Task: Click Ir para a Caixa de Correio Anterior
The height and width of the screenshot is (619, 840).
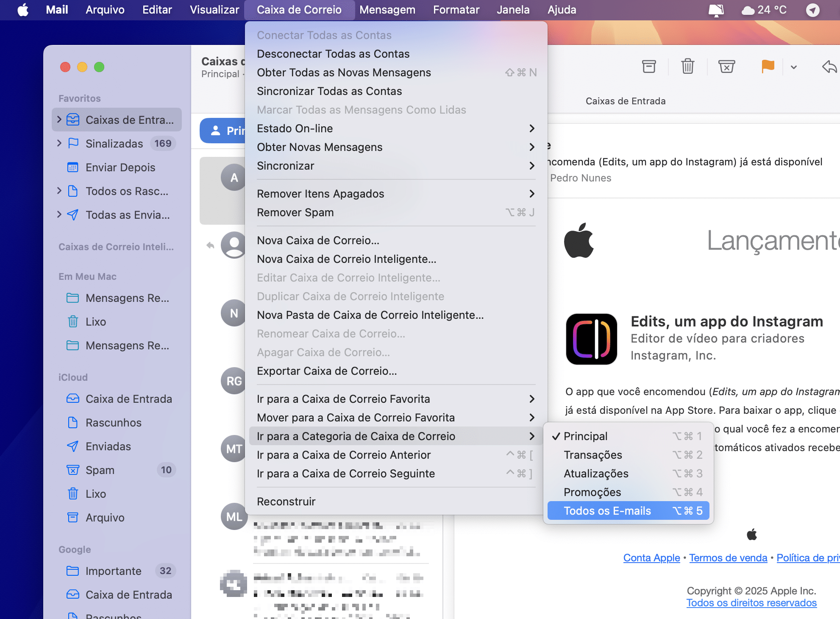Action: [x=396, y=455]
